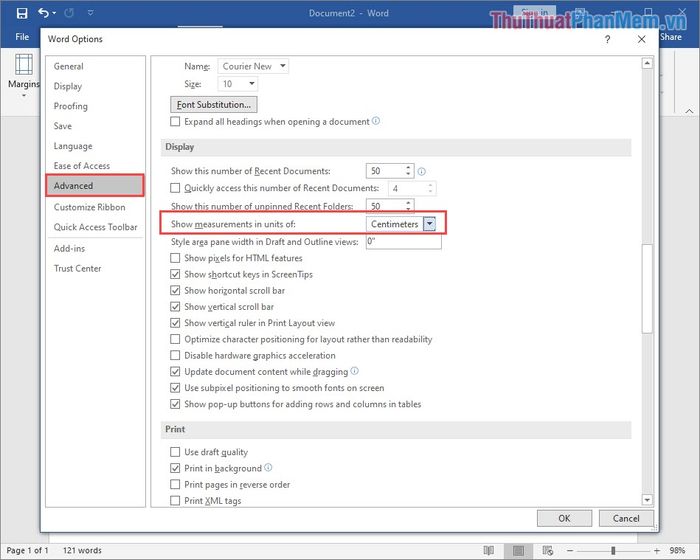Toggle Expand all headings when opening a document
The height and width of the screenshot is (560, 700).
pyautogui.click(x=175, y=121)
